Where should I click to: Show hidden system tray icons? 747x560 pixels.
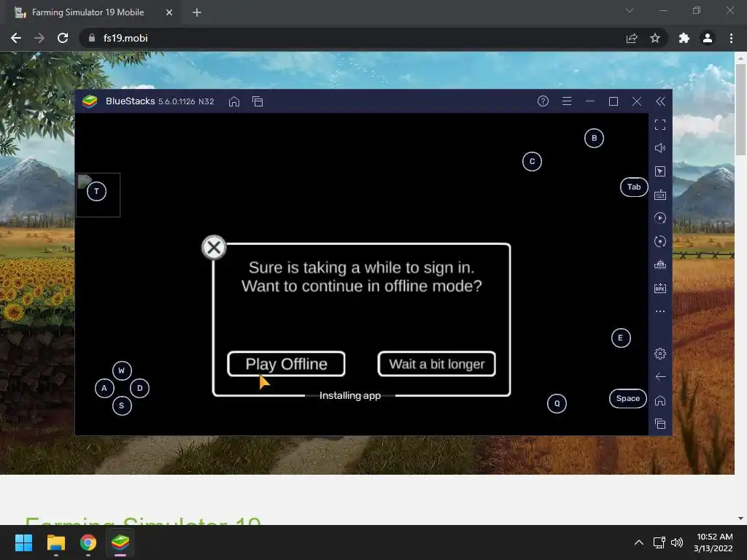click(639, 542)
